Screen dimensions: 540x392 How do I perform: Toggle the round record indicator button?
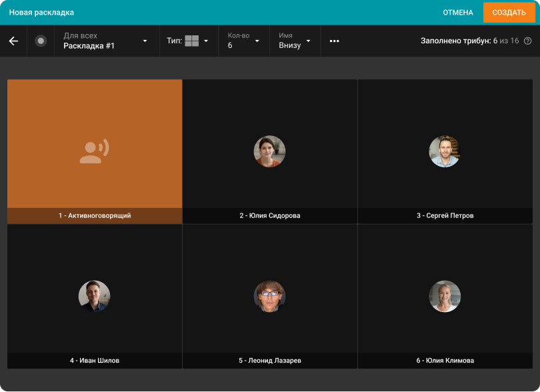pyautogui.click(x=41, y=41)
